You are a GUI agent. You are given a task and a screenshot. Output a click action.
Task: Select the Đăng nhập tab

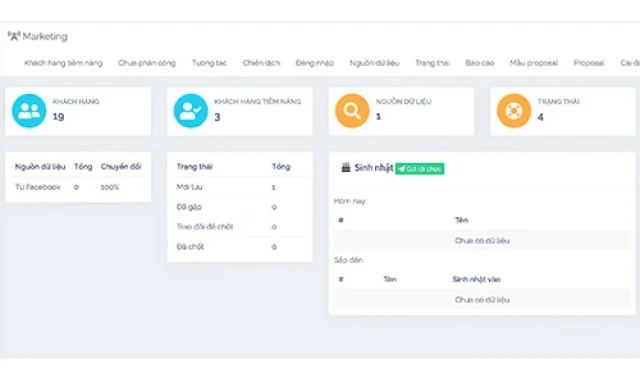315,63
